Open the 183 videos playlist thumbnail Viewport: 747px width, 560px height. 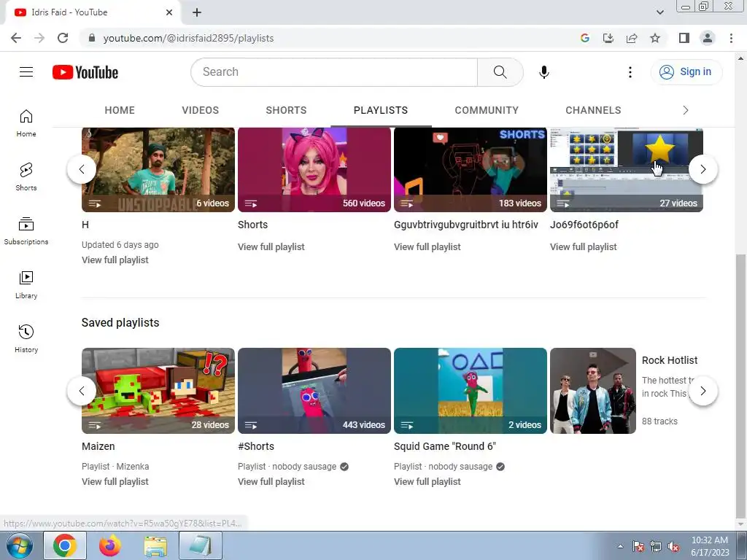pyautogui.click(x=471, y=169)
